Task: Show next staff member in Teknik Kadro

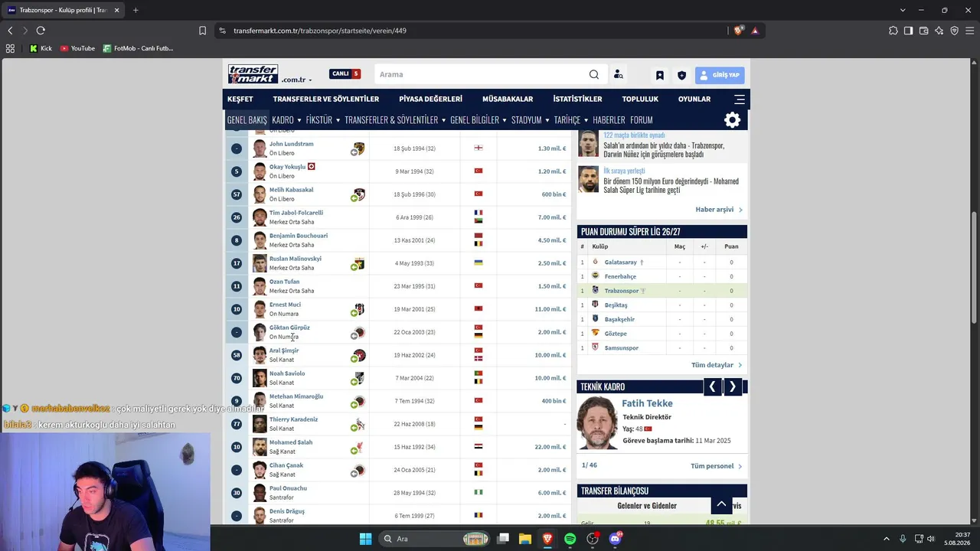Action: tap(733, 386)
